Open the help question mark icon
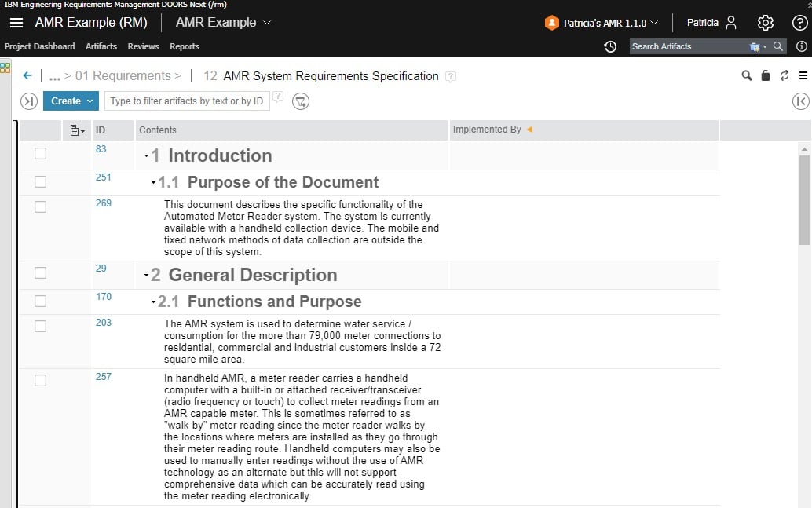The height and width of the screenshot is (508, 812). pyautogui.click(x=799, y=23)
